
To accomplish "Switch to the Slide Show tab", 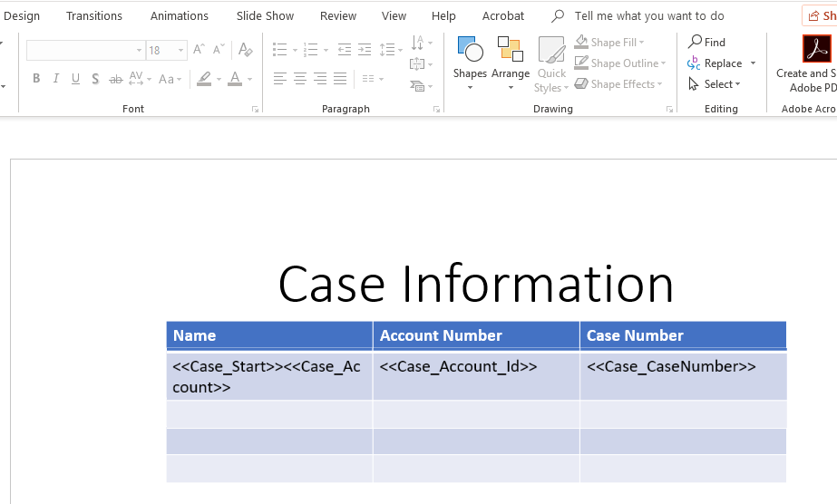I will pyautogui.click(x=265, y=15).
